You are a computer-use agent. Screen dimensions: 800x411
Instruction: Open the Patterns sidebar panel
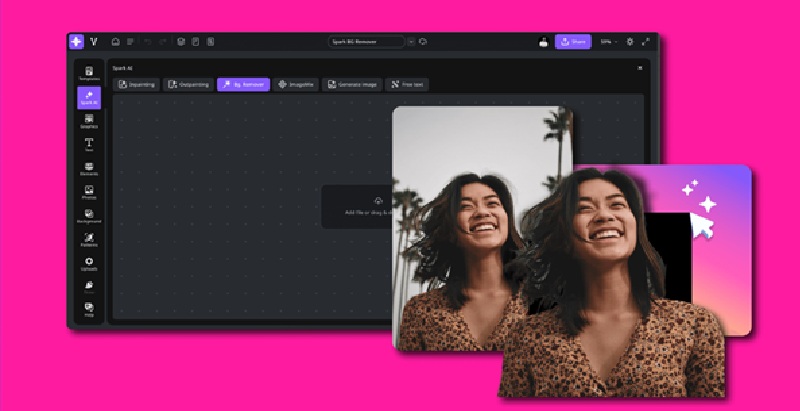click(89, 240)
